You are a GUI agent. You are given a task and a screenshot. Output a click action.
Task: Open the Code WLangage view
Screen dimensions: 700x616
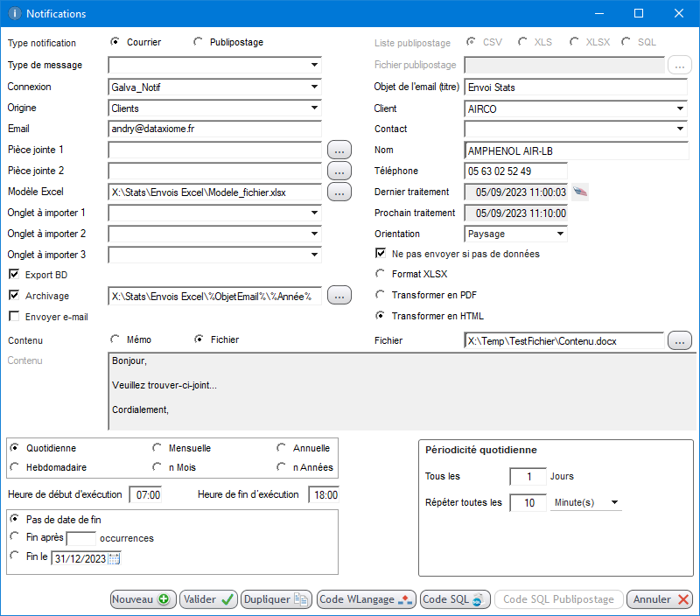tap(366, 599)
